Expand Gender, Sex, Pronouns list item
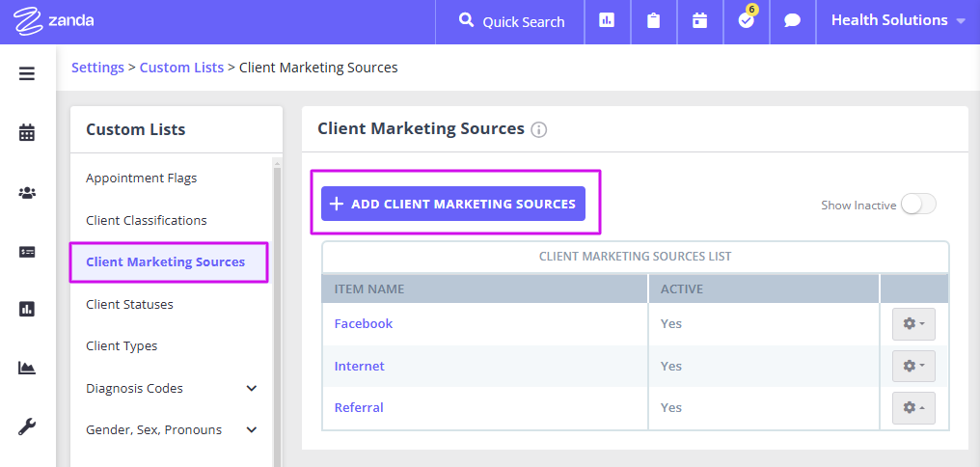The height and width of the screenshot is (467, 980). click(252, 429)
